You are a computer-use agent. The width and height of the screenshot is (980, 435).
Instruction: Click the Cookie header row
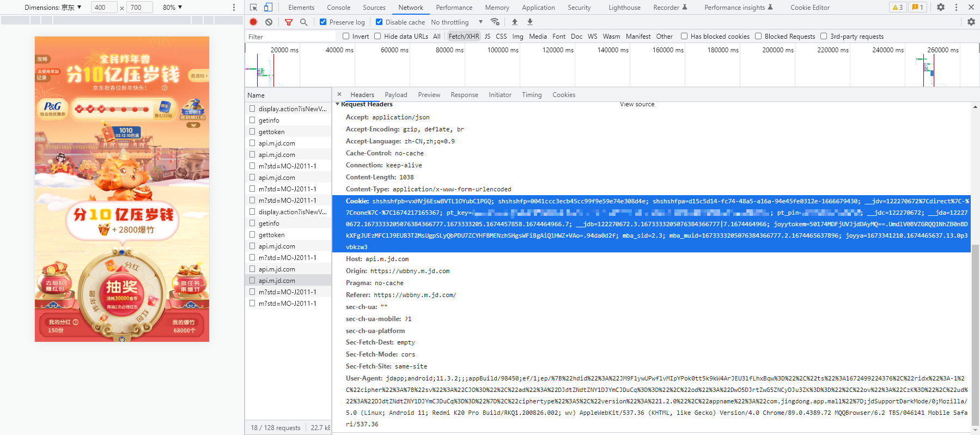(652, 223)
